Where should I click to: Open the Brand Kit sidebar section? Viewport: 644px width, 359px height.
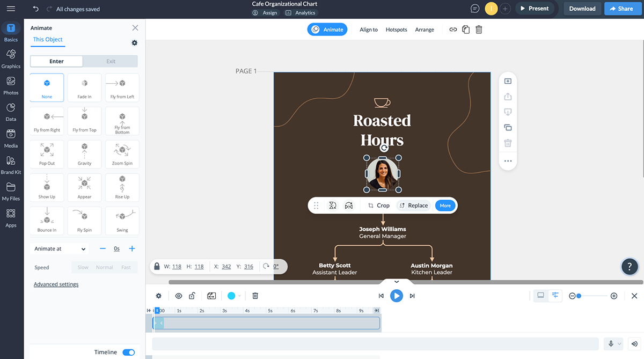[x=11, y=164]
